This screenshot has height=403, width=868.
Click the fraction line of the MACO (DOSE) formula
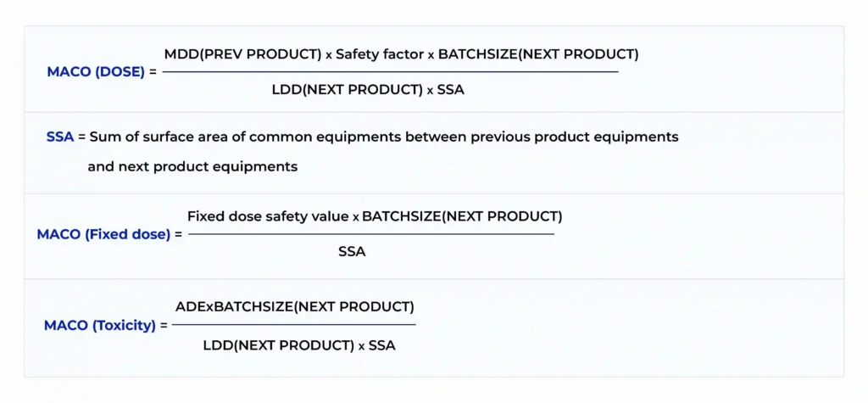click(x=390, y=72)
